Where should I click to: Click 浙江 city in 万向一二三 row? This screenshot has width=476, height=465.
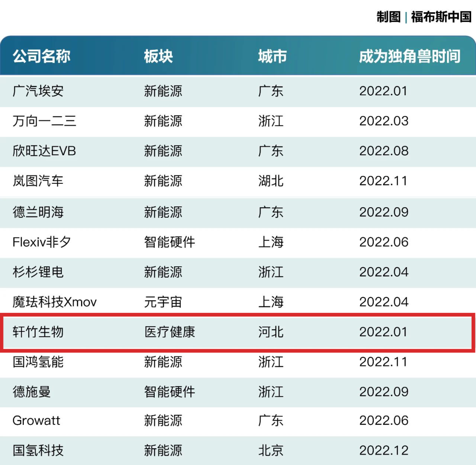click(271, 121)
